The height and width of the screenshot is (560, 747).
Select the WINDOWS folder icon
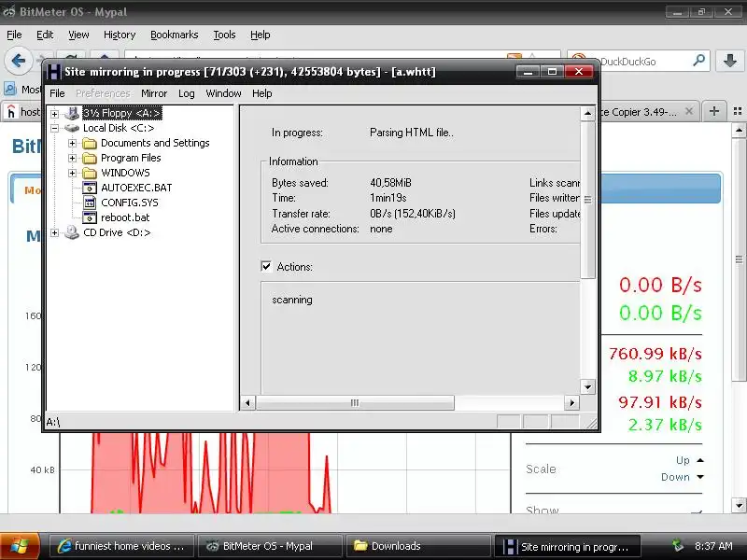point(90,173)
